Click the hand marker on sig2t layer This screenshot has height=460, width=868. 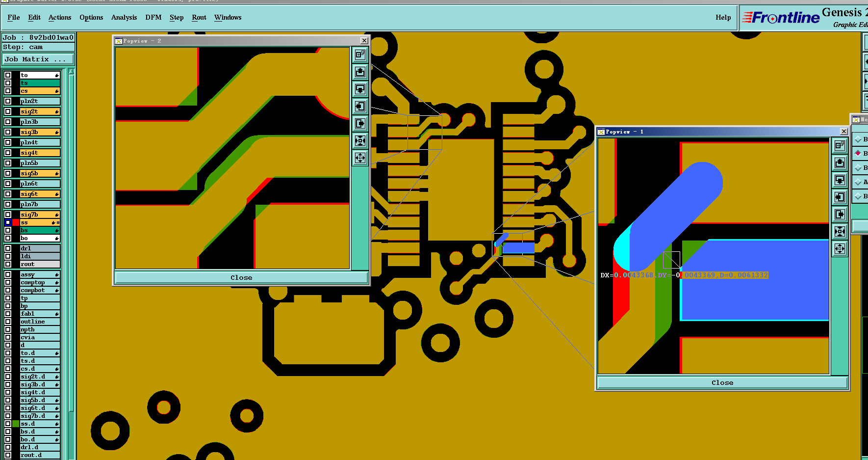point(57,111)
